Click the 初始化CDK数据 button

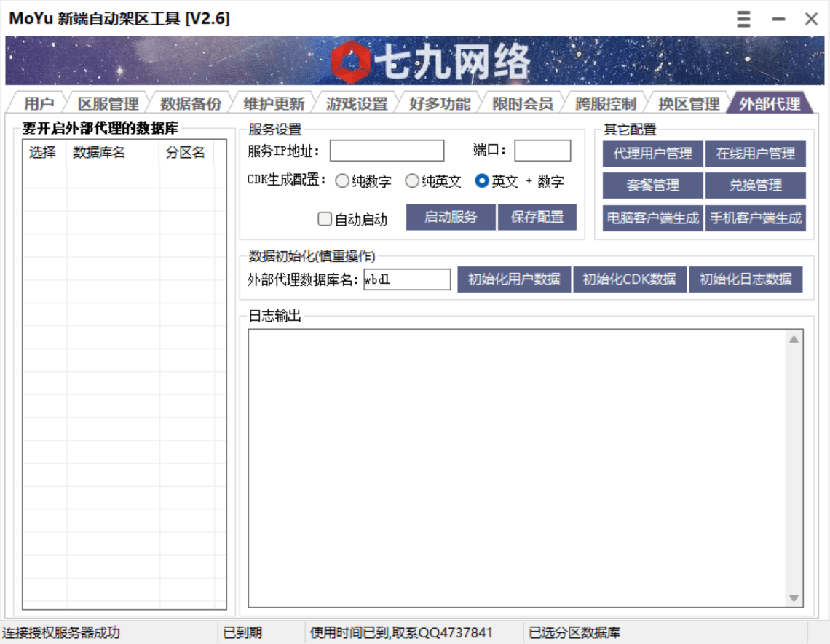(x=629, y=279)
